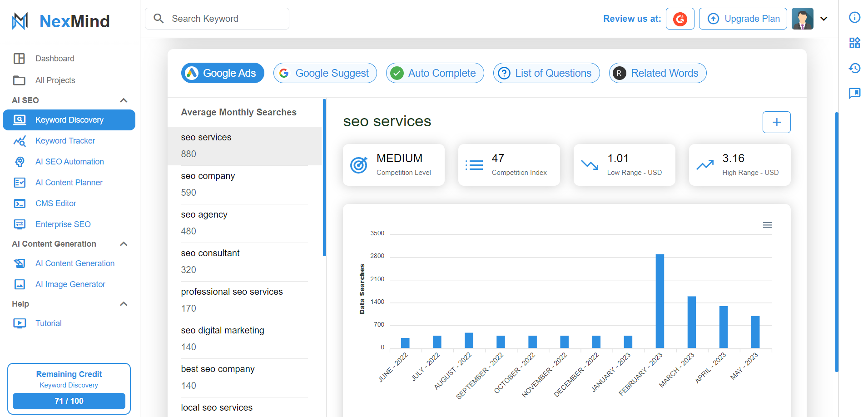Open the Tutorial link
Image resolution: width=868 pixels, height=417 pixels.
(49, 323)
